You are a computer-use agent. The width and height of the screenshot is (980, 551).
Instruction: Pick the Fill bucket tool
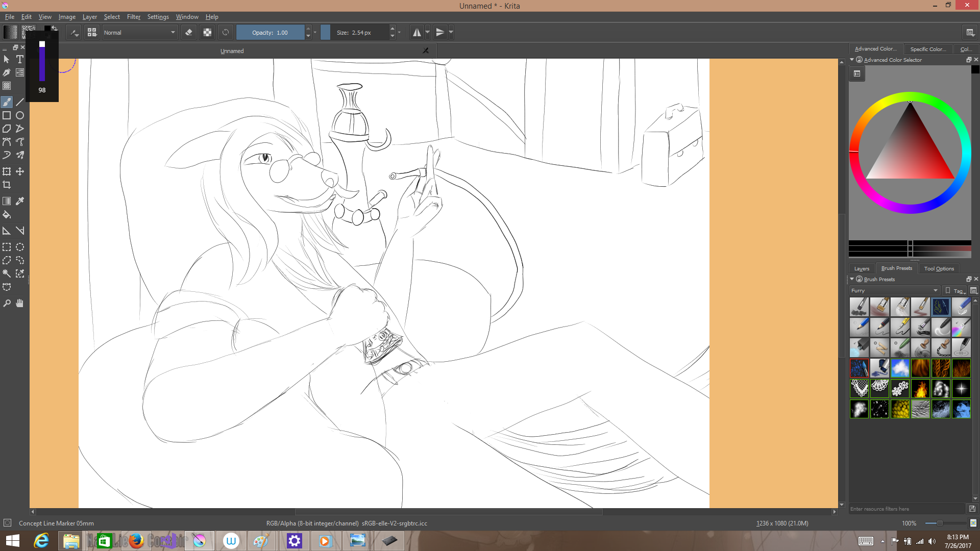click(x=7, y=215)
